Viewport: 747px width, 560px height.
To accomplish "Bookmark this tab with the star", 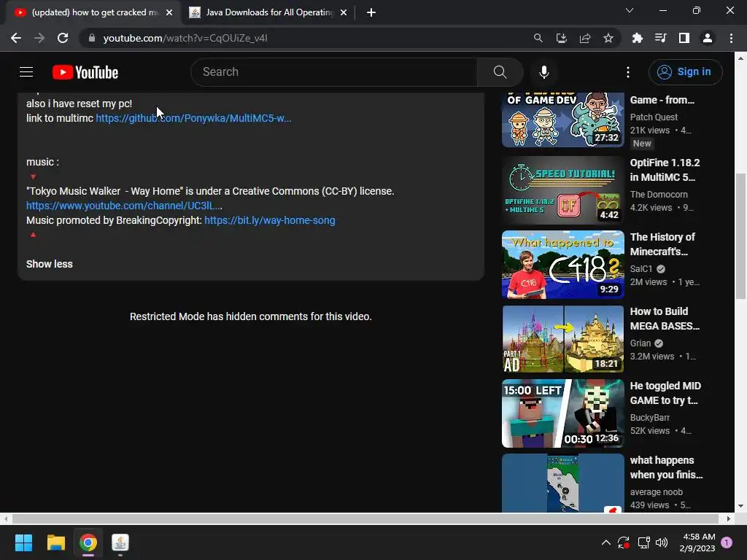I will pos(608,38).
